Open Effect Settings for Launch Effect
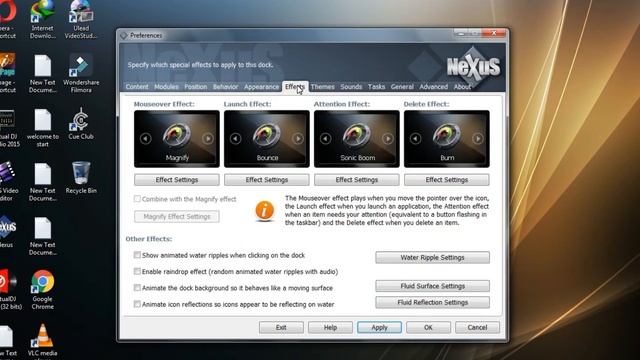Viewport: 640px width, 360px height. pos(267,180)
